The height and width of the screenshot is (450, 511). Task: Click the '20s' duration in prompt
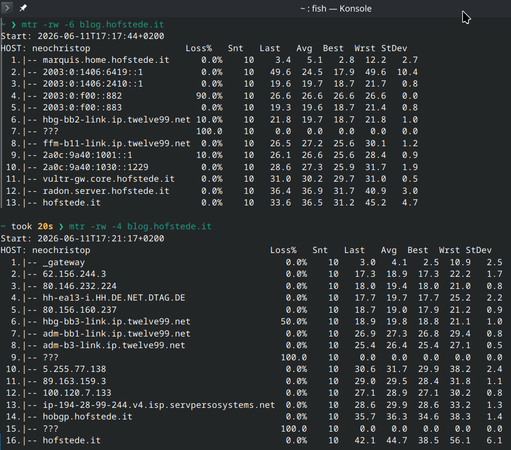pyautogui.click(x=45, y=227)
